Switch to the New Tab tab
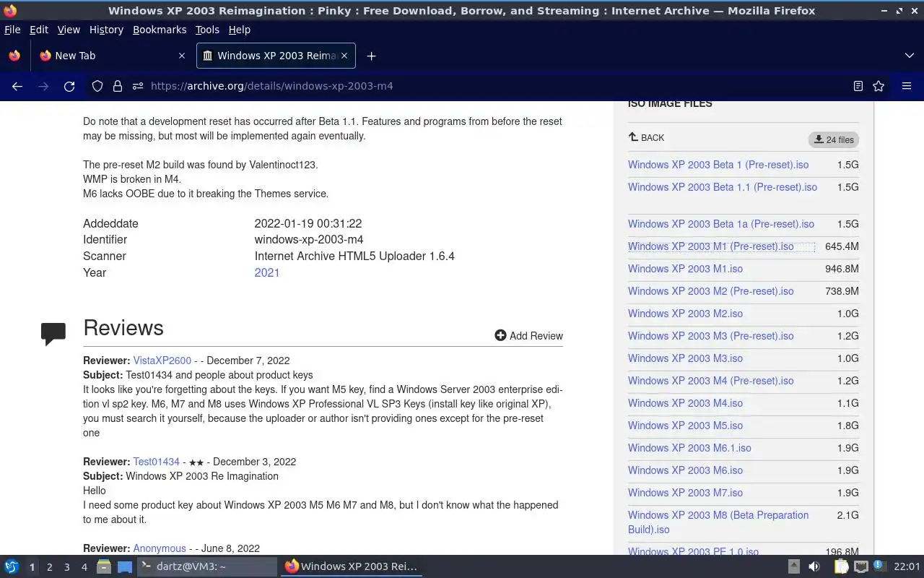924x578 pixels. point(112,56)
